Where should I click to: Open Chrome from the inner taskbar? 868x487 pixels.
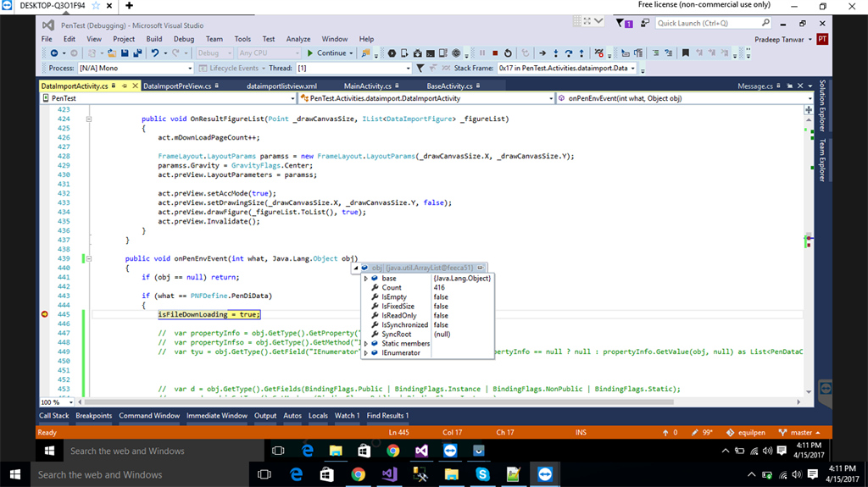393,451
